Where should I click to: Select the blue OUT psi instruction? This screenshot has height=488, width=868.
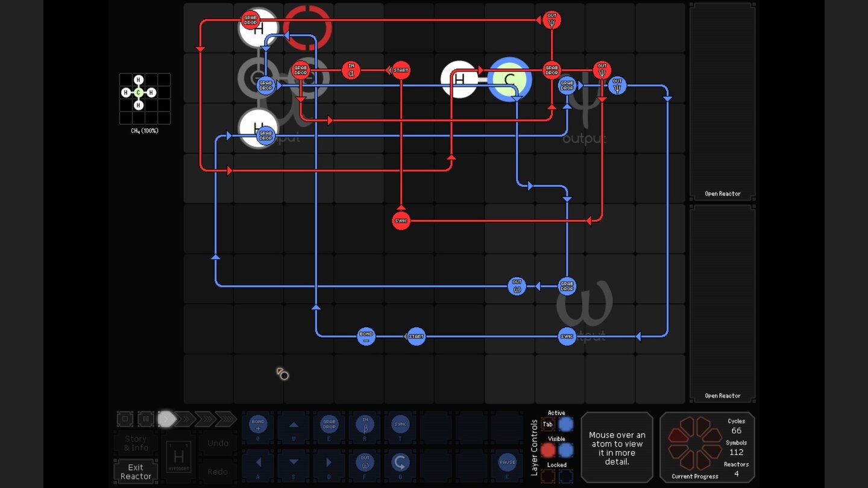point(617,86)
